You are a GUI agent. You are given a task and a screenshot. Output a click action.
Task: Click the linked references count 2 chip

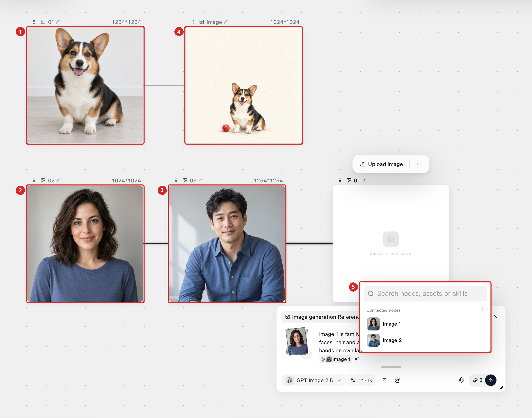477,380
